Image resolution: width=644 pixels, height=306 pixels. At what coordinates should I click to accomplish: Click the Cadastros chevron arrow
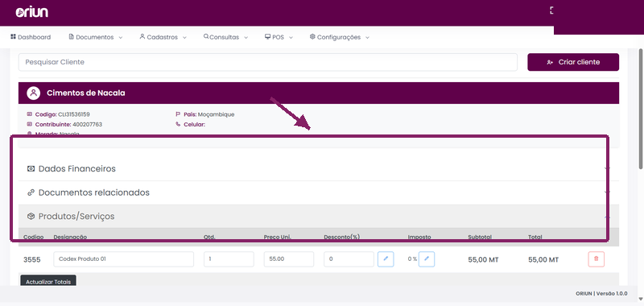[x=184, y=37]
